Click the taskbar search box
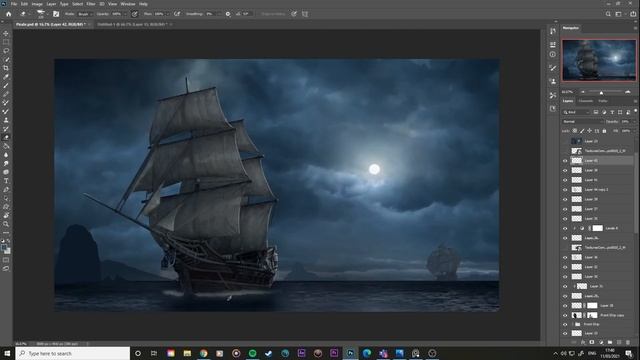The width and height of the screenshot is (640, 360). click(x=73, y=353)
